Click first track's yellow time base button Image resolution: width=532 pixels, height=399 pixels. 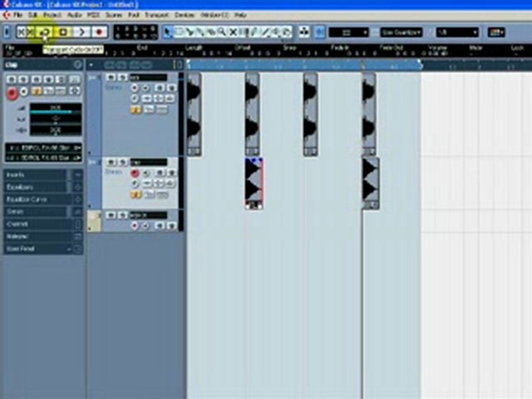point(136,110)
